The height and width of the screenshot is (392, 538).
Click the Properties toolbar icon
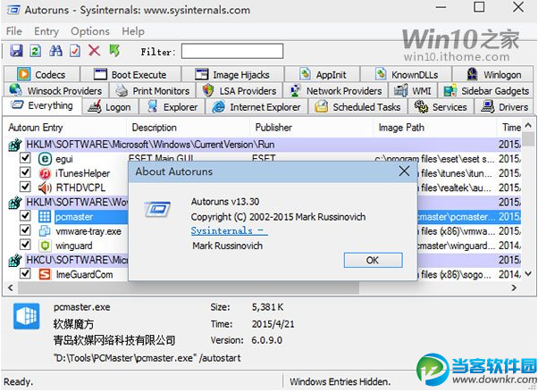pyautogui.click(x=75, y=51)
